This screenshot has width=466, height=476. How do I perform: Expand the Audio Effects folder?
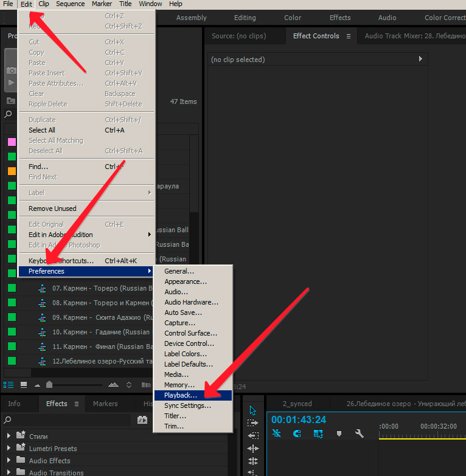[9, 460]
